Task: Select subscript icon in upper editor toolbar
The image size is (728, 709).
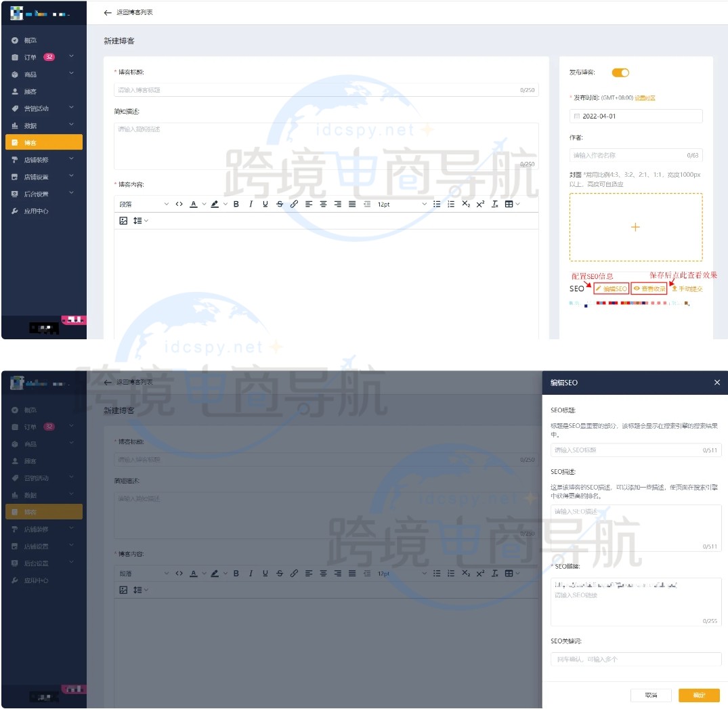Action: [x=466, y=204]
